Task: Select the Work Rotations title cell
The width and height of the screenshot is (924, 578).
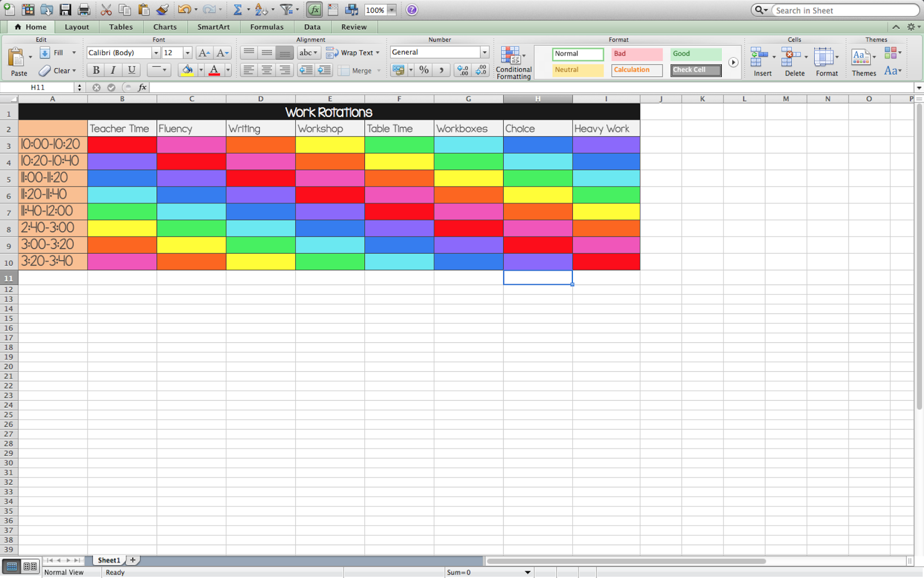Action: tap(329, 112)
